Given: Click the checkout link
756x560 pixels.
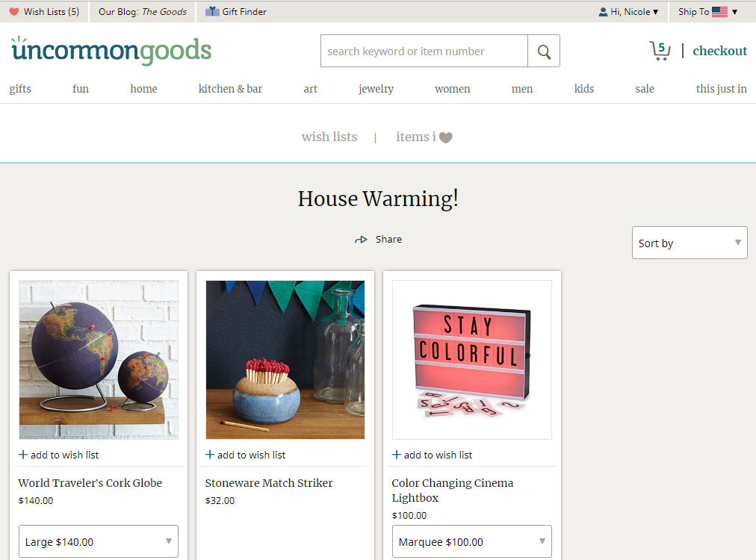Looking at the screenshot, I should pos(720,51).
